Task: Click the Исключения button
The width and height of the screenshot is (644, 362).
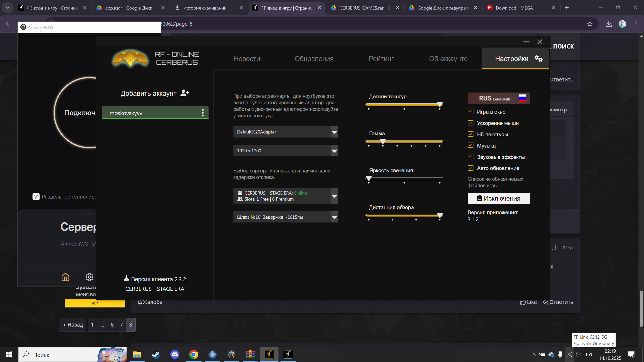Action: pos(499,198)
